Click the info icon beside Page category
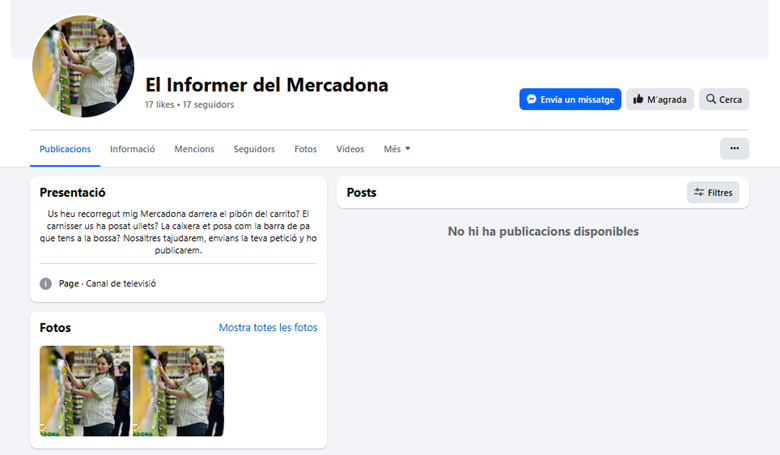 [46, 283]
